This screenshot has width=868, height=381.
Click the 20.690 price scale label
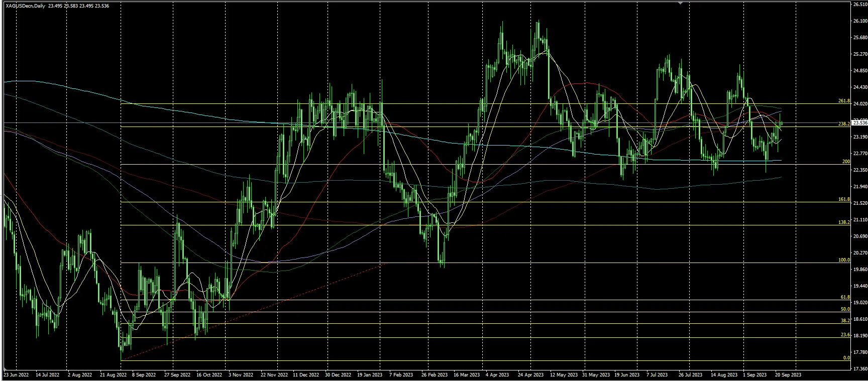pos(860,236)
